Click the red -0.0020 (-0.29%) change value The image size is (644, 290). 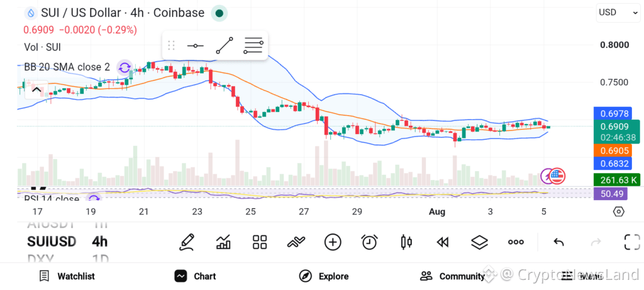[x=98, y=30]
